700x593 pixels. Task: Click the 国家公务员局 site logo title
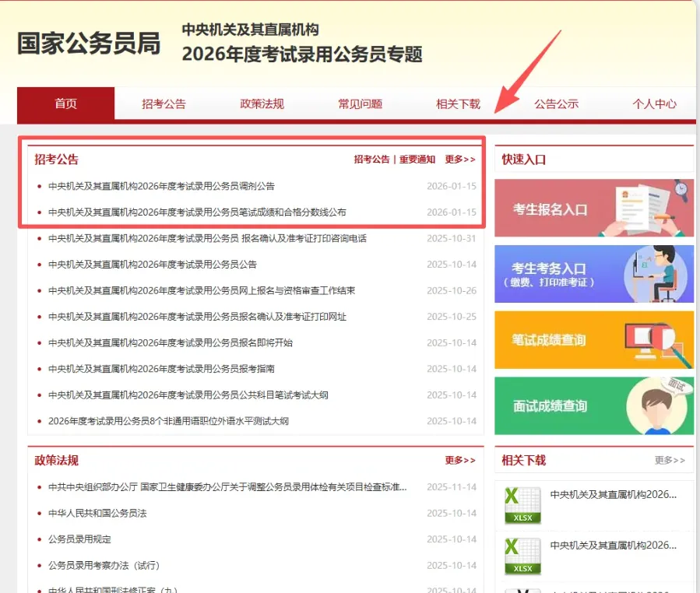[x=89, y=44]
